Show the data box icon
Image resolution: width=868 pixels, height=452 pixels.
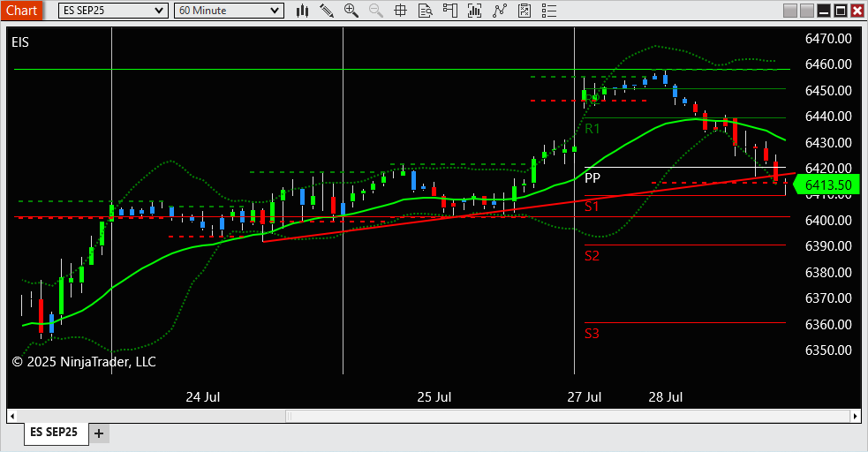425,11
